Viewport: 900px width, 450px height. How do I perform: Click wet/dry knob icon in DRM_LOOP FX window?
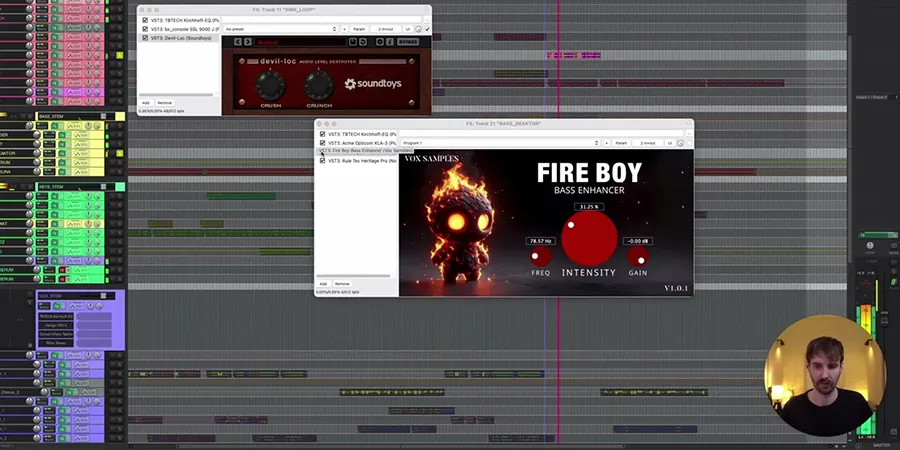[x=418, y=29]
